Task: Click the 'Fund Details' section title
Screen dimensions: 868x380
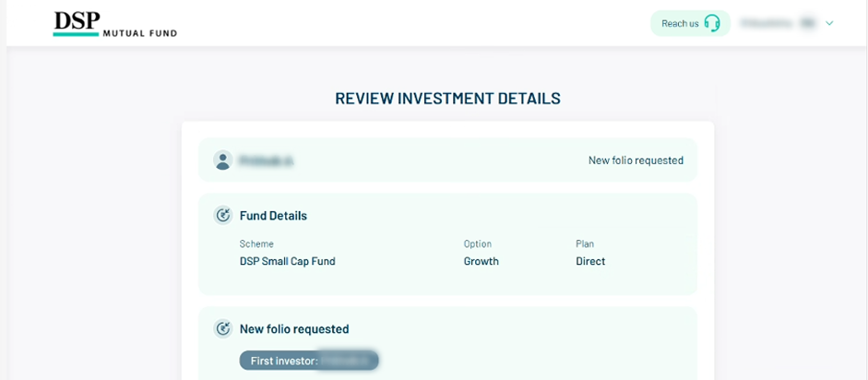Action: [273, 216]
